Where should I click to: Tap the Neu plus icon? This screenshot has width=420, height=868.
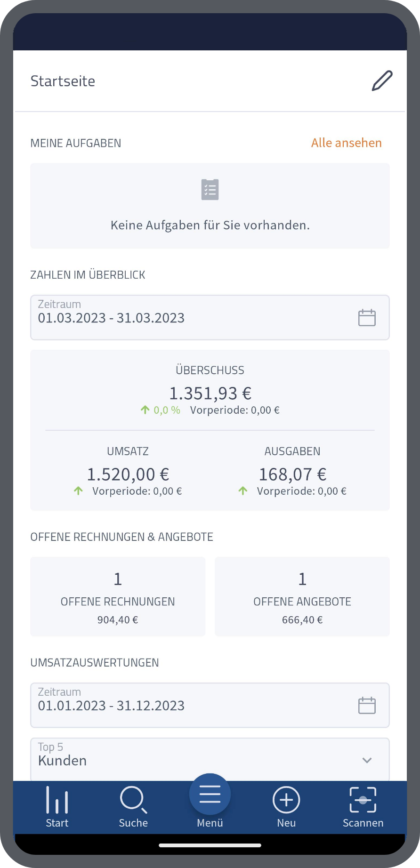click(286, 800)
